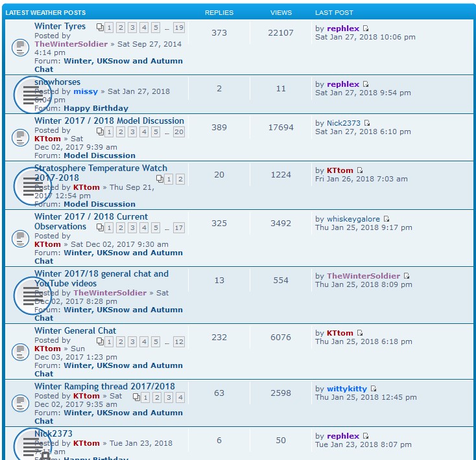Click topic icon for Winter 2017 / 2018 Model Discussion
This screenshot has width=476, height=460.
coord(20,137)
